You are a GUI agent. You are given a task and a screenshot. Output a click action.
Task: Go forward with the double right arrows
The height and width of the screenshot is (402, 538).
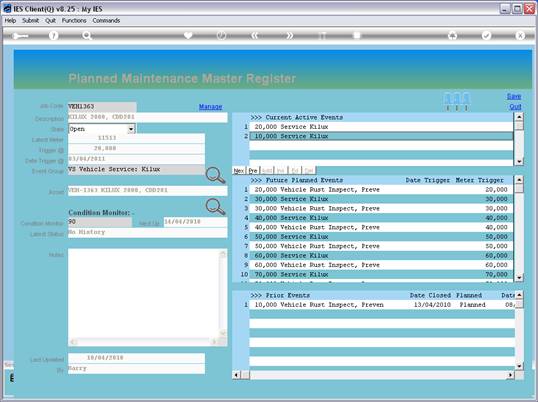coord(289,35)
